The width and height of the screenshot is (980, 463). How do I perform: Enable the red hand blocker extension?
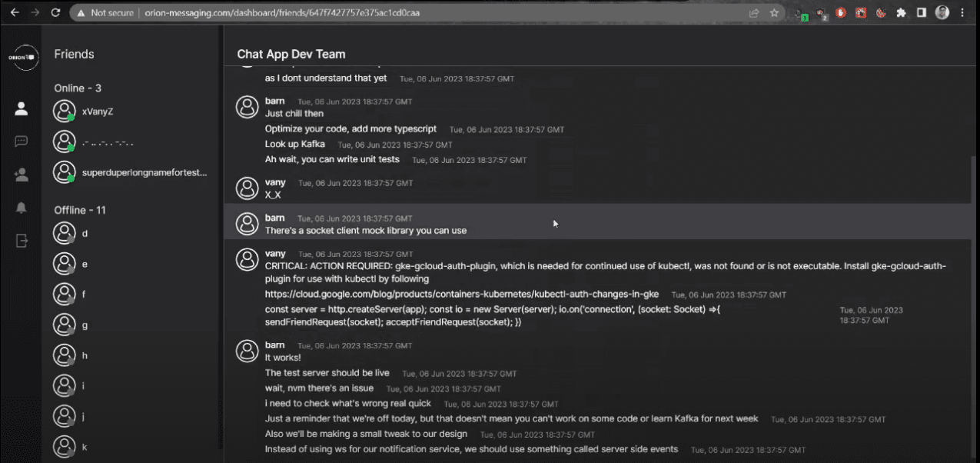841,12
